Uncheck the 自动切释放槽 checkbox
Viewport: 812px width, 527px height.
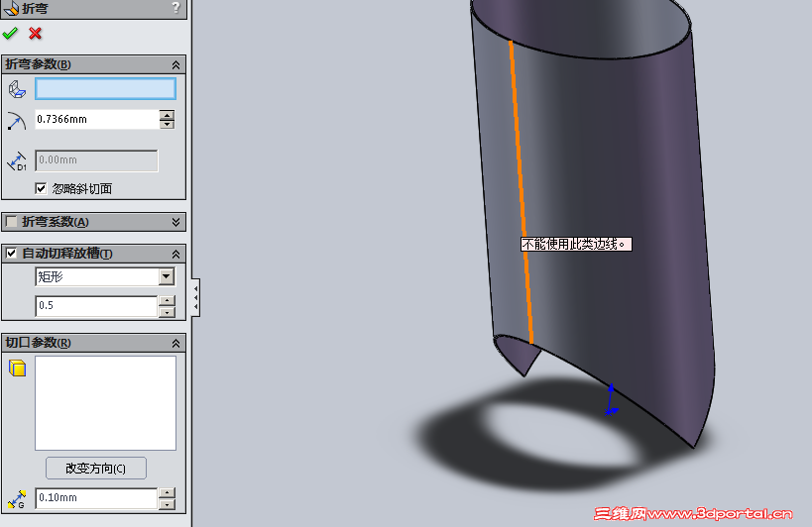pos(11,254)
